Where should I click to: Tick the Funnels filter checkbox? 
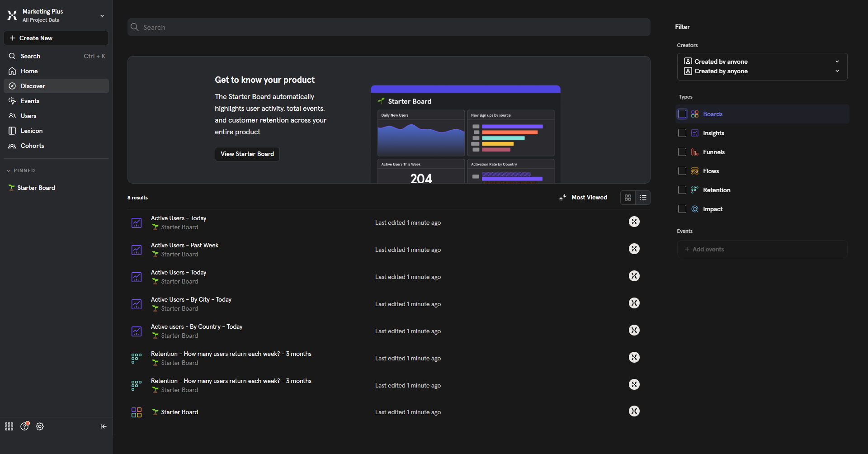pos(682,152)
